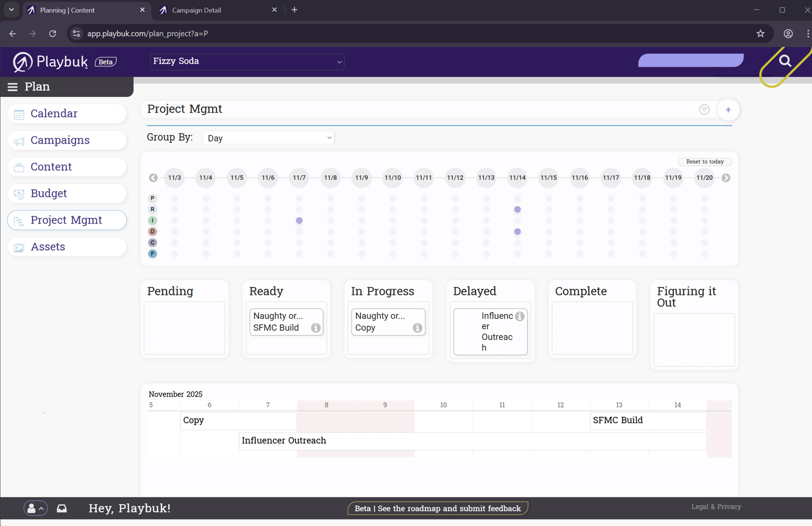Screen dimensions: 812x526
Task: Click the purple dot on 11/7 row I
Action: click(x=299, y=220)
